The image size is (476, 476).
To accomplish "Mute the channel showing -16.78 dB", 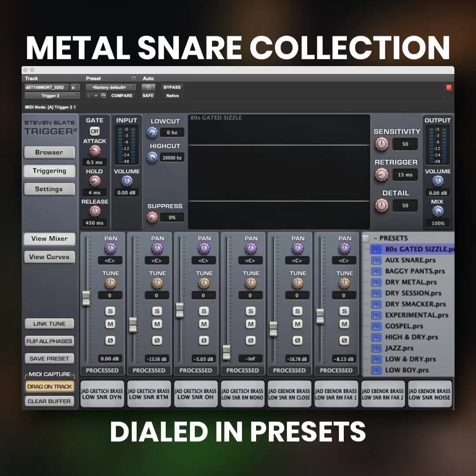I will click(x=297, y=324).
